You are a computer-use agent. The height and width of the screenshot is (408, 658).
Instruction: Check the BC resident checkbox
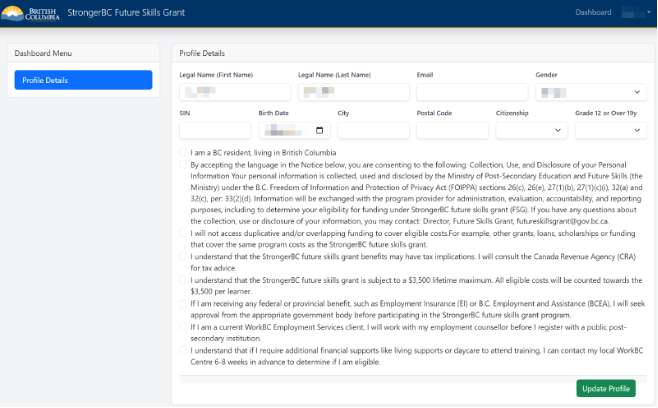point(183,152)
